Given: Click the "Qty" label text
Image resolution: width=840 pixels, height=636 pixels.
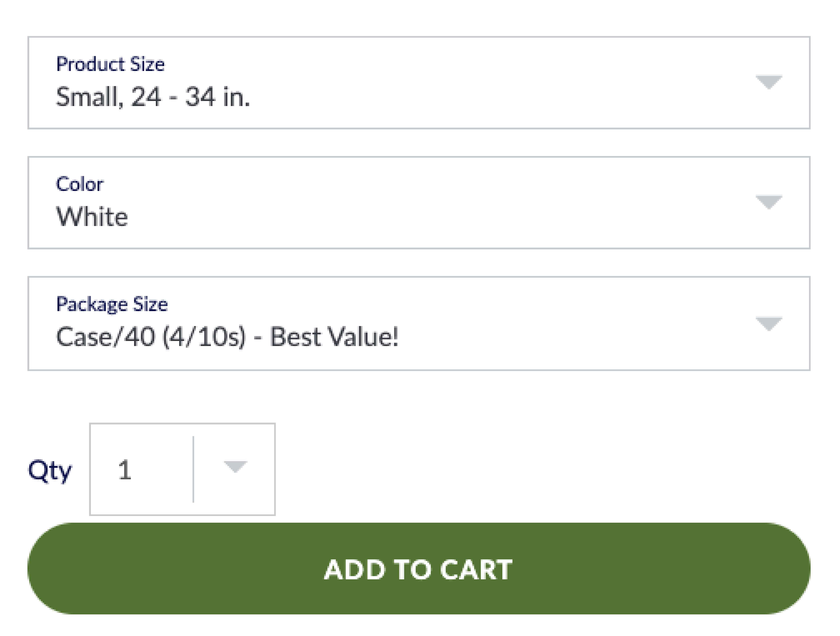Looking at the screenshot, I should tap(50, 470).
